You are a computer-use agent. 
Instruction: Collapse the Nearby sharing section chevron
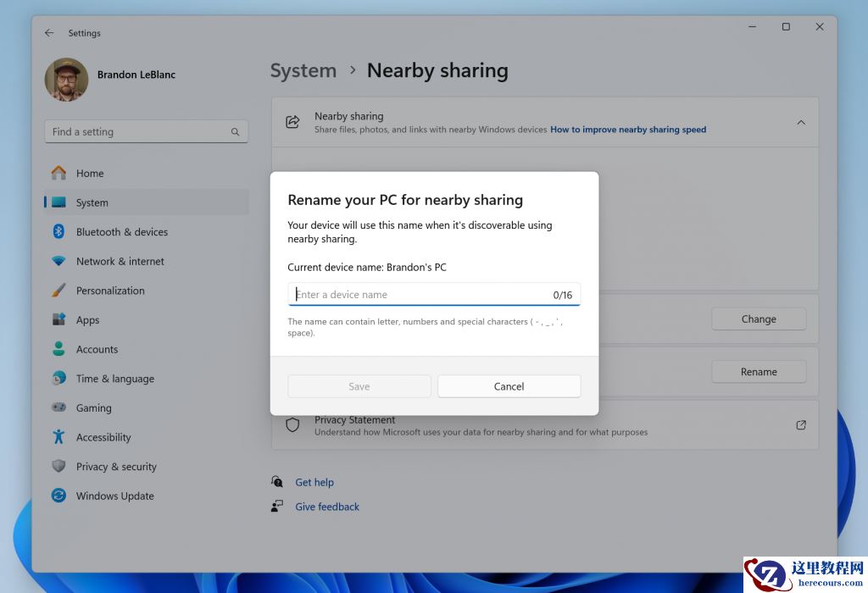[800, 123]
